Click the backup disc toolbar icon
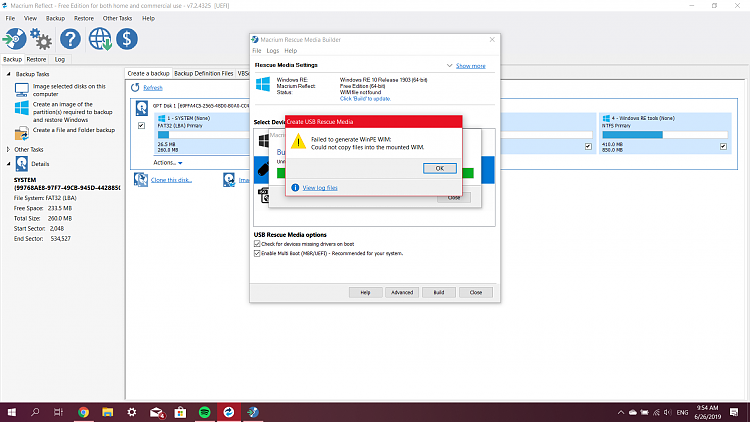Viewport: 750px width, 422px height. (14, 39)
